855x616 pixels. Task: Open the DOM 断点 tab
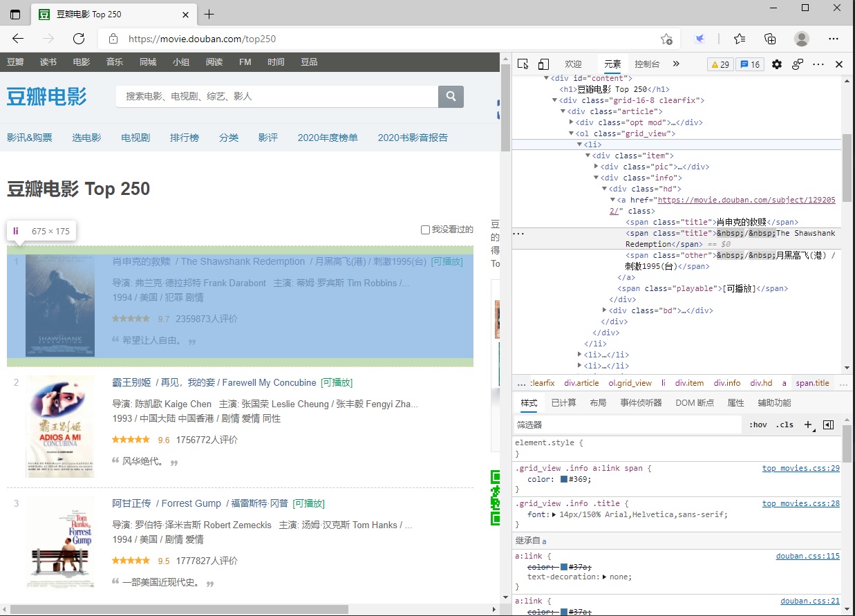(x=695, y=403)
